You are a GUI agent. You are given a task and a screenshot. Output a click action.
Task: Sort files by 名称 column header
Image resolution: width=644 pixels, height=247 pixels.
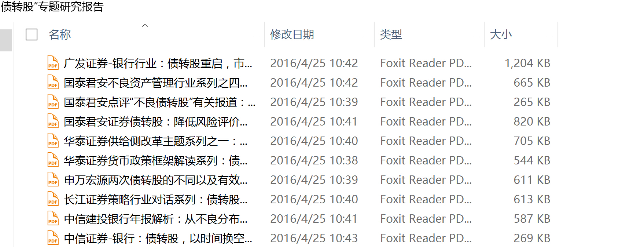coord(60,34)
